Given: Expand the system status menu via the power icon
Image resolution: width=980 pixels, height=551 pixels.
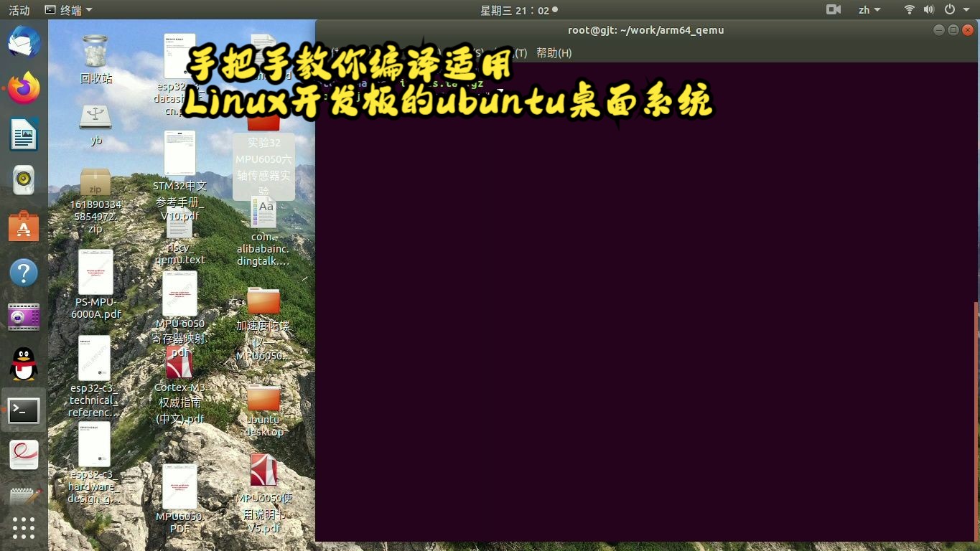Looking at the screenshot, I should (948, 10).
